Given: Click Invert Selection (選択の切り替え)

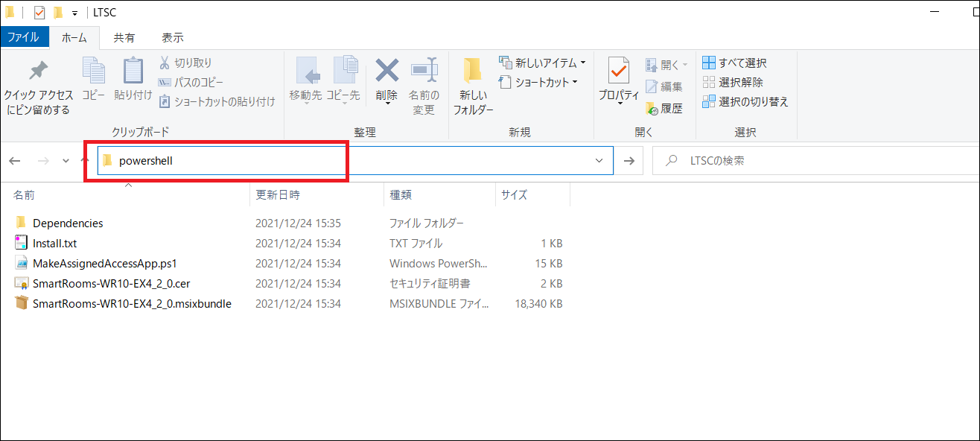Looking at the screenshot, I should tap(745, 101).
